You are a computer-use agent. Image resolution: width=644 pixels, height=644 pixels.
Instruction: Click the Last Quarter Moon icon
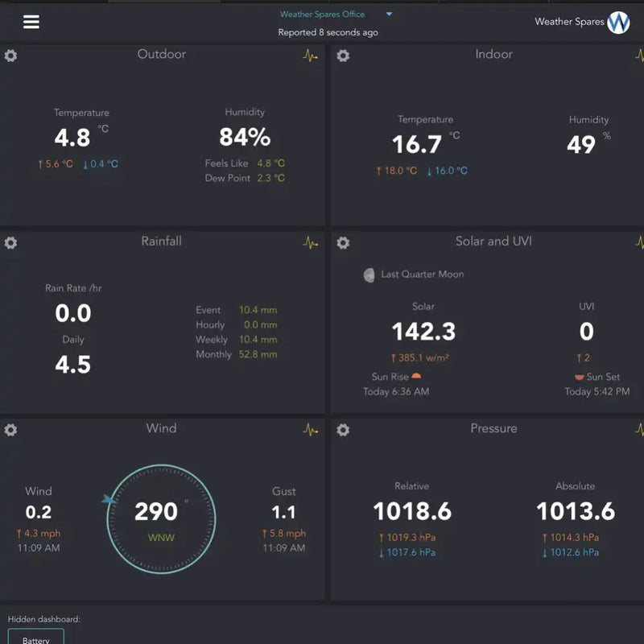coord(369,275)
